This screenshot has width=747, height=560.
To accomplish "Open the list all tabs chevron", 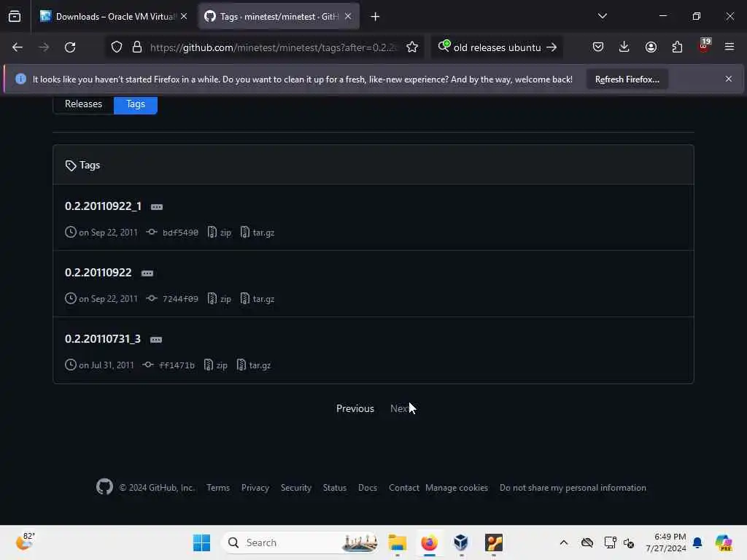I will coord(602,16).
